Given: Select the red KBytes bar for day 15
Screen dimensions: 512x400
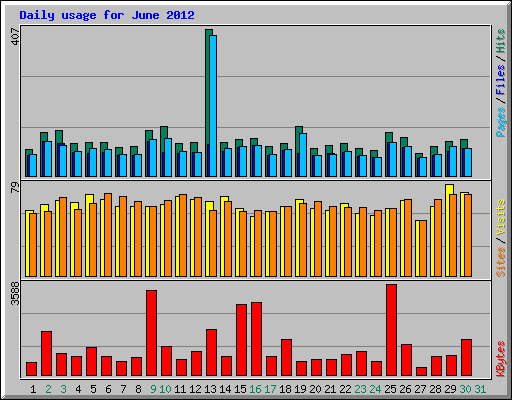Looking at the screenshot, I should 242,340.
